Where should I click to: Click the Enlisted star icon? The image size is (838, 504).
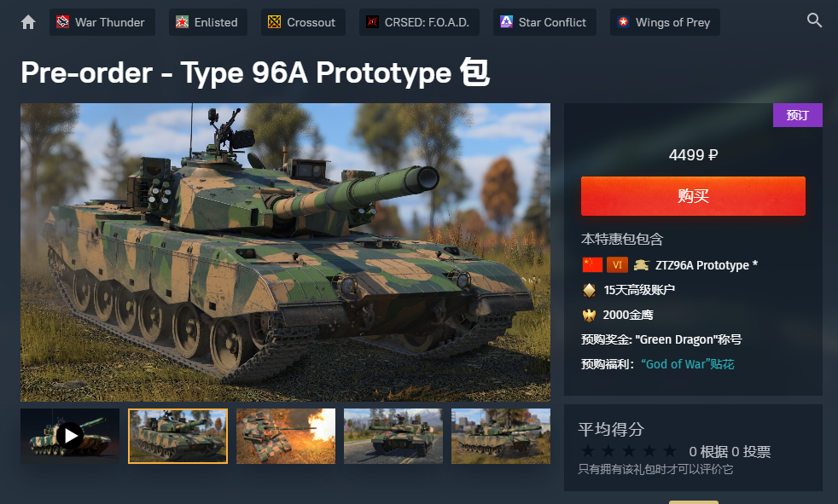click(182, 22)
